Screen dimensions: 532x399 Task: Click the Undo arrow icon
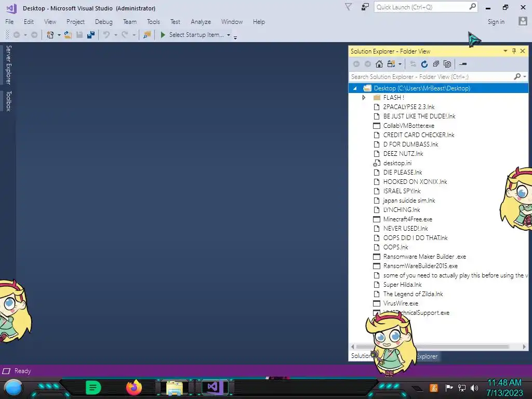(x=107, y=35)
